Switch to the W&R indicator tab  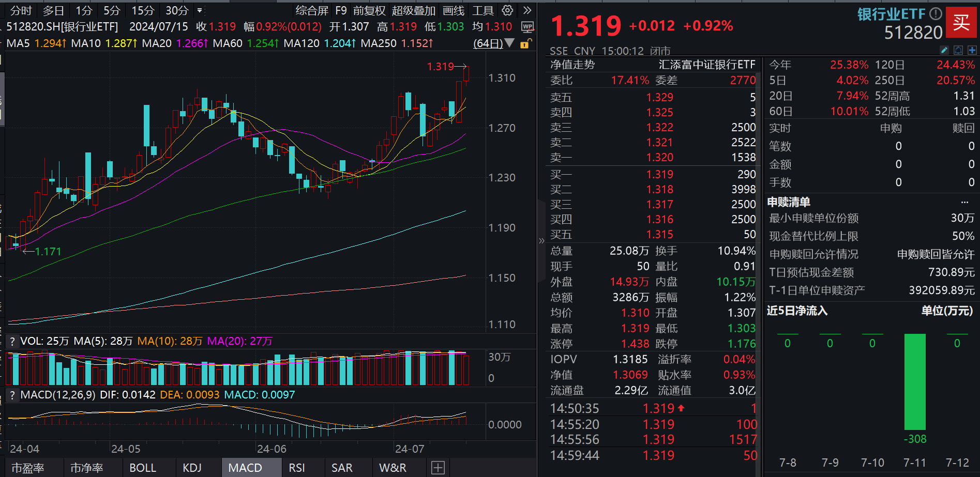[x=393, y=468]
